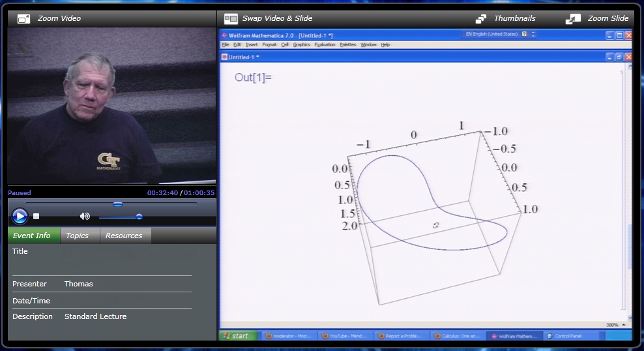Click the Zoom Video label
This screenshot has height=351, width=644.
pyautogui.click(x=59, y=18)
